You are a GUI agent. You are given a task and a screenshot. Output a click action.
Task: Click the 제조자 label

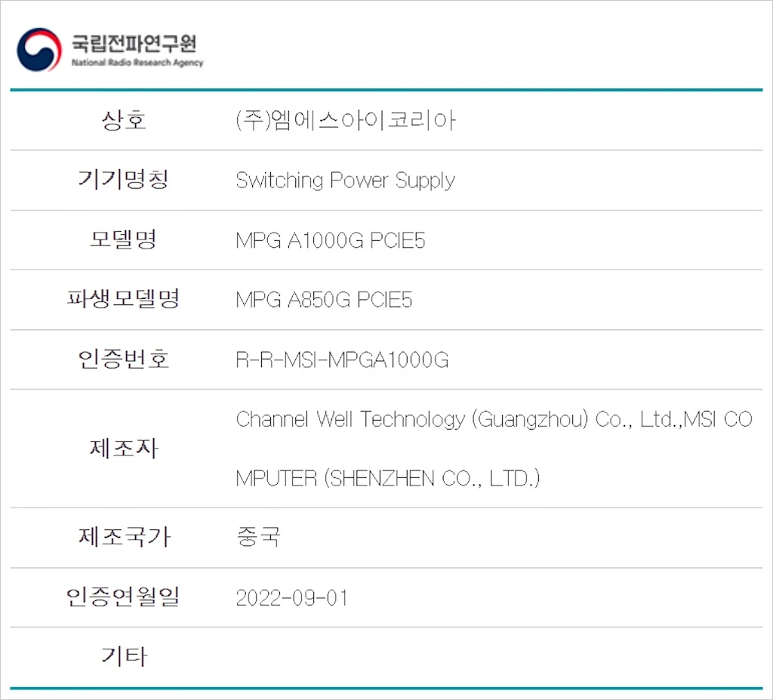pyautogui.click(x=124, y=449)
